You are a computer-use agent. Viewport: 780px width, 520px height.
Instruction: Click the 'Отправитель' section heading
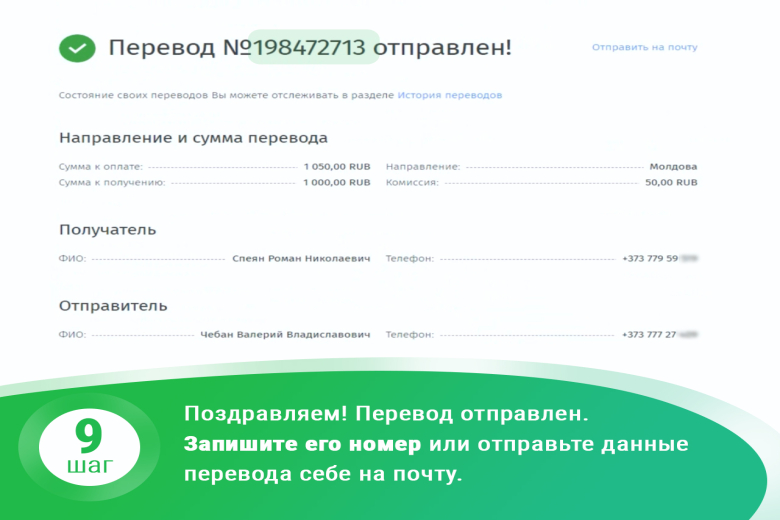click(x=113, y=305)
